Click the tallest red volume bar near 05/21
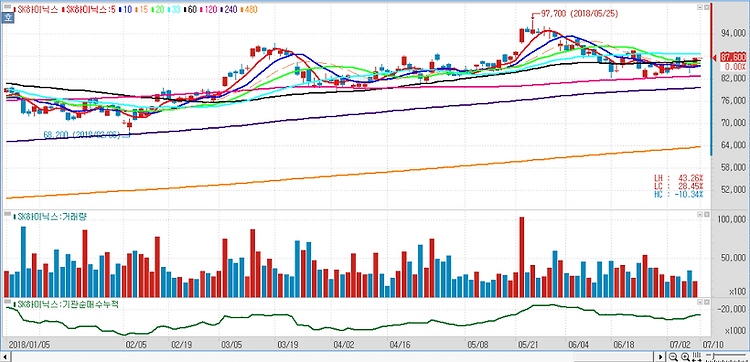The image size is (750, 362). click(521, 257)
